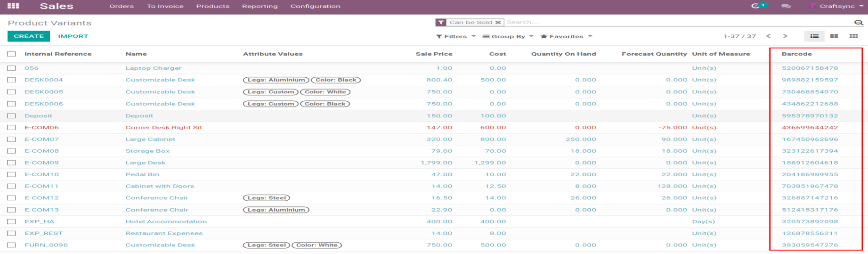Switch to list view
This screenshot has width=868, height=254.
click(x=814, y=36)
